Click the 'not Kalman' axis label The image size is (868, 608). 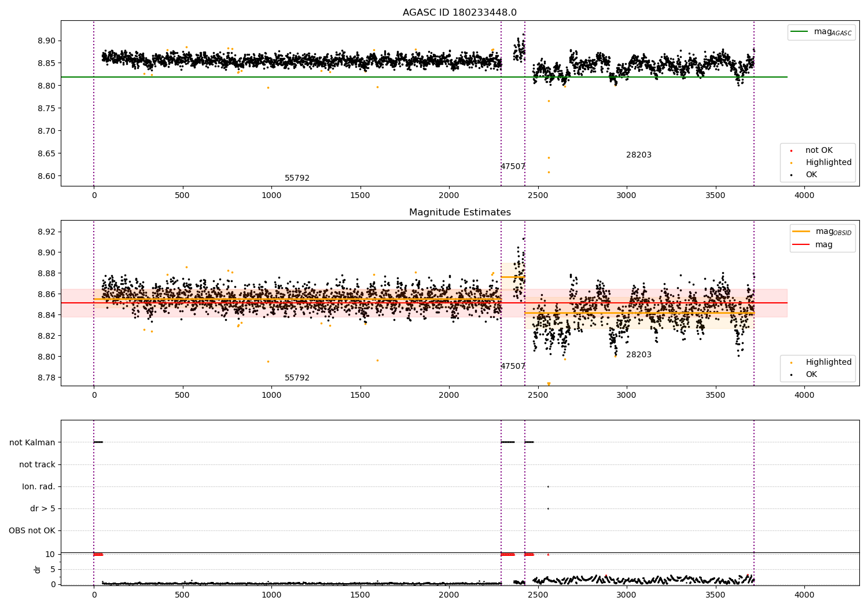click(32, 442)
